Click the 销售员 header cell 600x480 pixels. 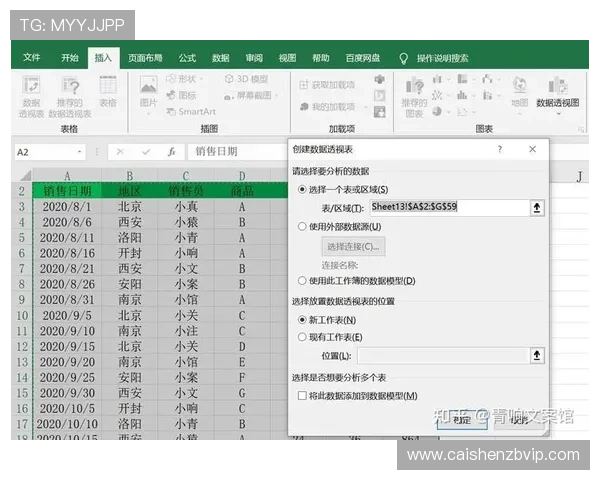click(186, 191)
